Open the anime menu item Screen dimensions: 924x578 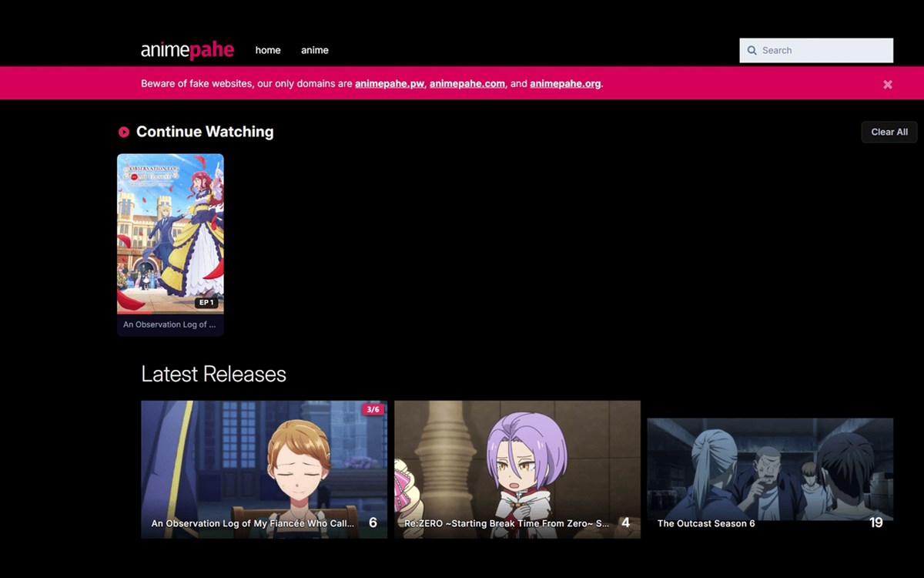(x=315, y=50)
